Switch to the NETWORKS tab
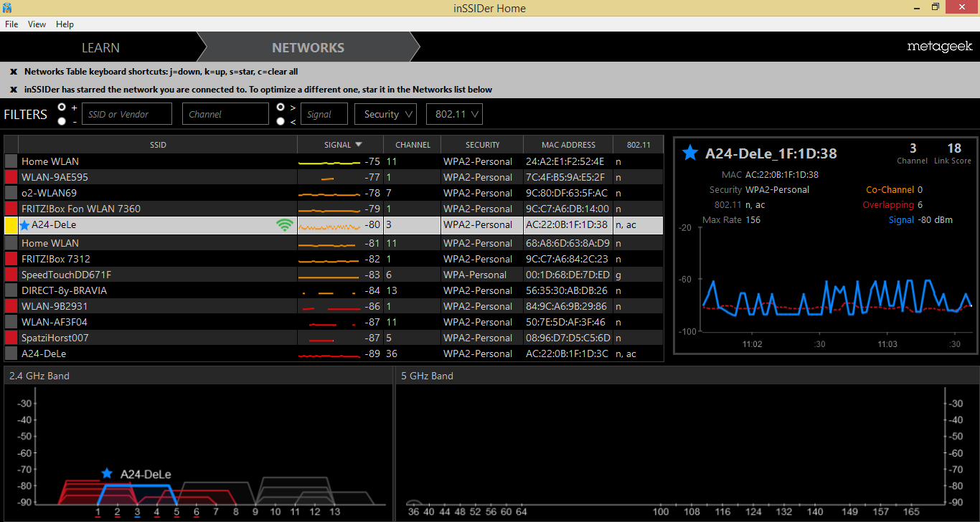This screenshot has height=522, width=980. [308, 48]
